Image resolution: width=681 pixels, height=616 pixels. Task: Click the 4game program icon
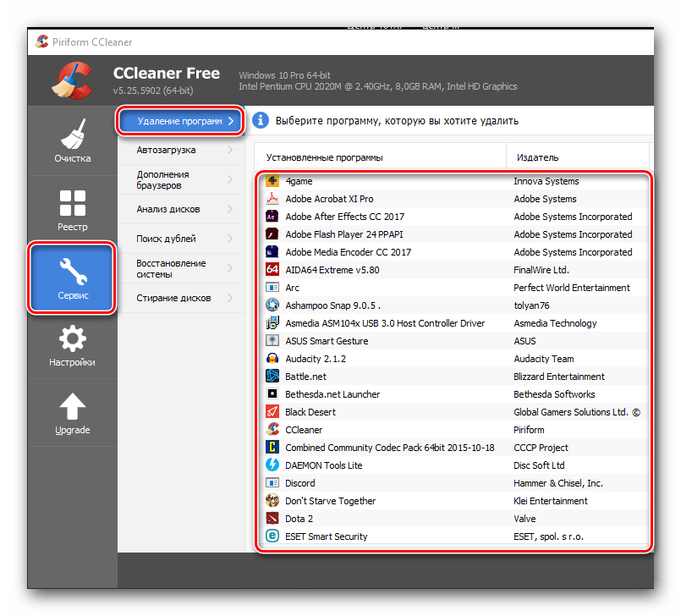pyautogui.click(x=272, y=181)
